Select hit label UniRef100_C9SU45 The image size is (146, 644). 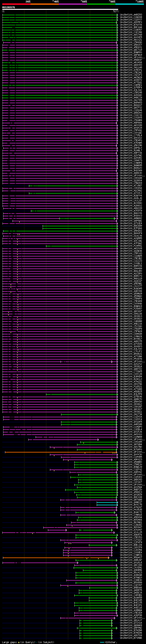[x=131, y=442]
